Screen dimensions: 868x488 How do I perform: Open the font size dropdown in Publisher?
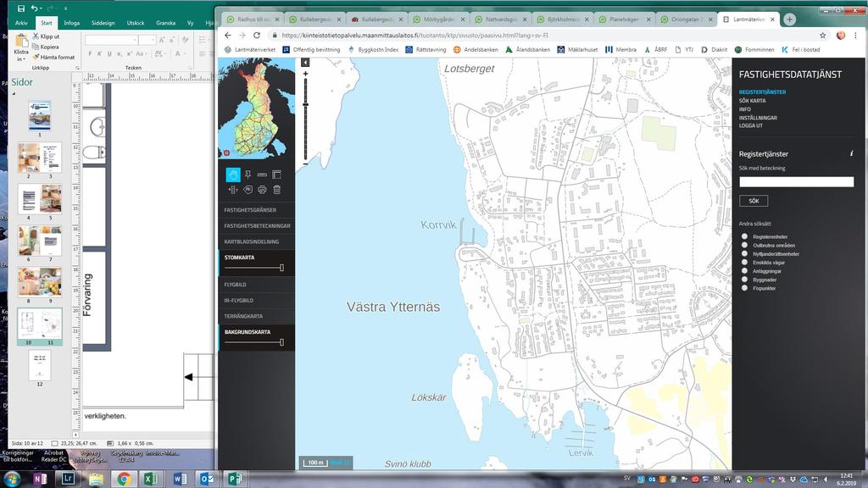[153, 40]
